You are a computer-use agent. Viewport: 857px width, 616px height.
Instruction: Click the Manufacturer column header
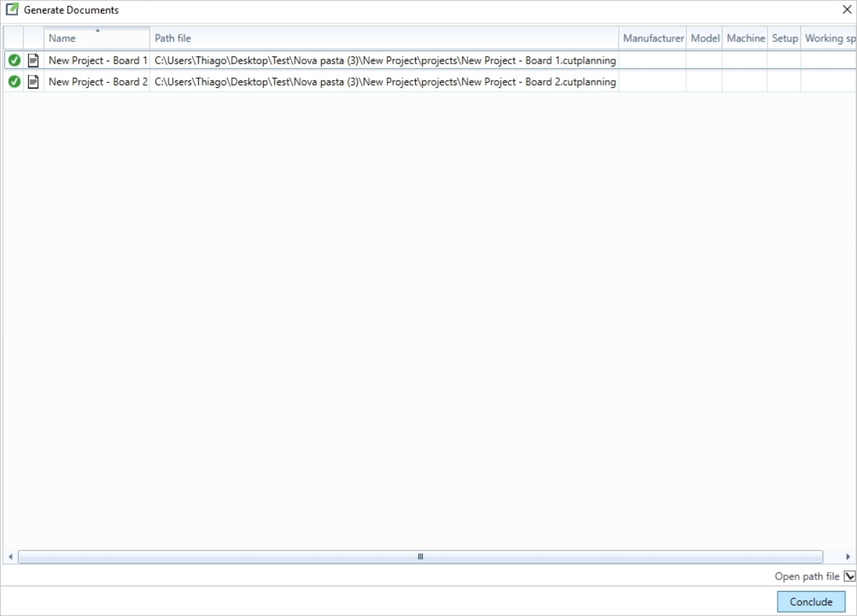click(x=653, y=38)
